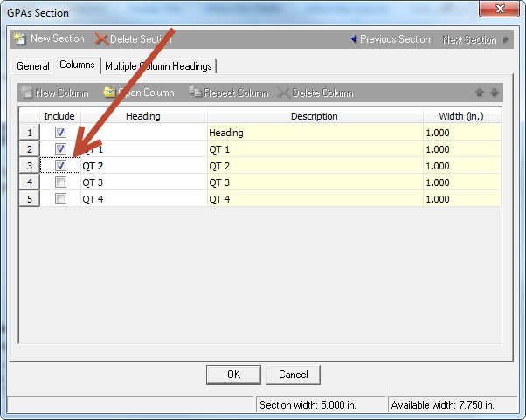This screenshot has width=526, height=420.
Task: Select row header number 5
Action: pyautogui.click(x=30, y=199)
